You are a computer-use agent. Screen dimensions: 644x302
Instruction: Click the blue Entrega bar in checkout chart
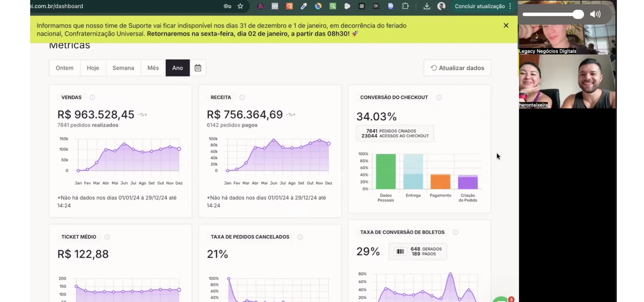coord(413,171)
